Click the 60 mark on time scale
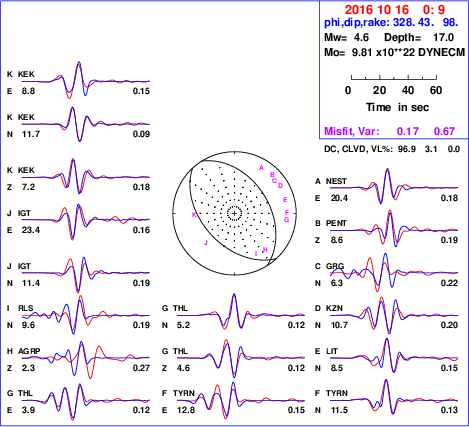Screen dimensions: 469x427 coord(436,90)
